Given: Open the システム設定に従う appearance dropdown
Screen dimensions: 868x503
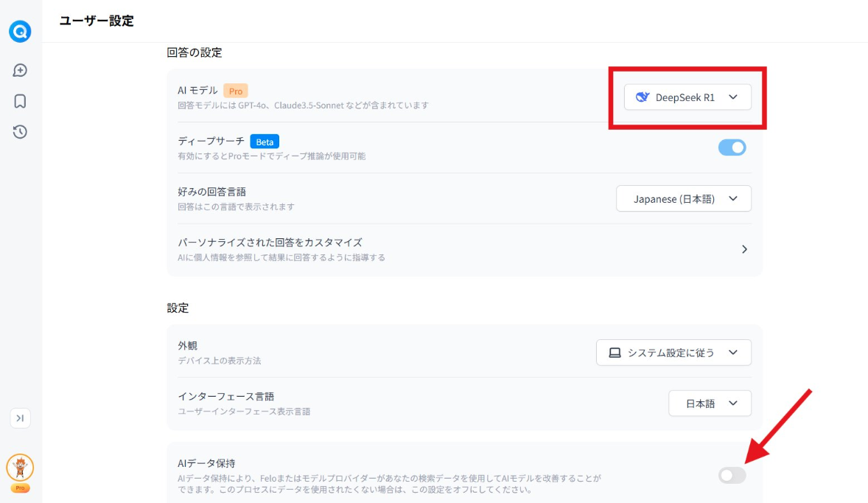Looking at the screenshot, I should click(x=673, y=353).
